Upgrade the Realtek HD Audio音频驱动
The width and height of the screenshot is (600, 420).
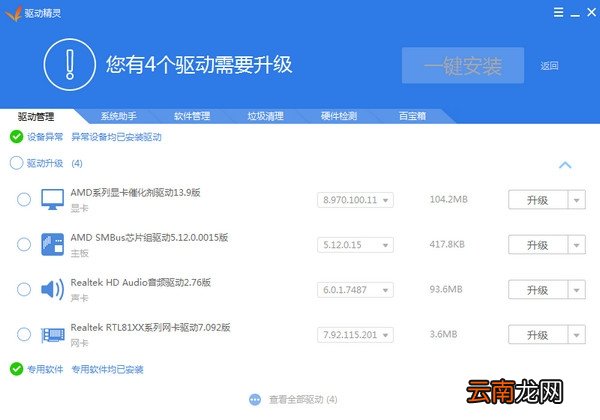[538, 290]
